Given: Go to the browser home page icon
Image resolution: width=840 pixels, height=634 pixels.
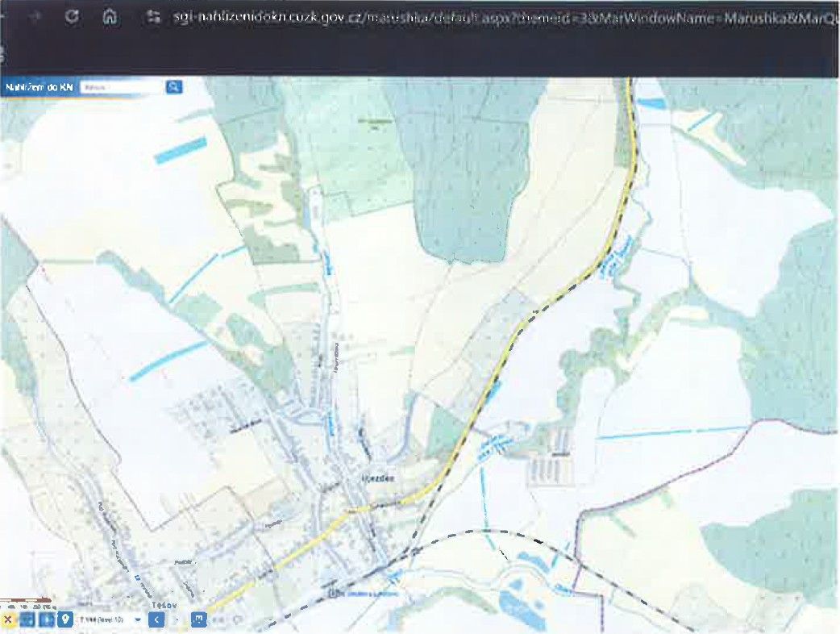Looking at the screenshot, I should click(x=111, y=17).
